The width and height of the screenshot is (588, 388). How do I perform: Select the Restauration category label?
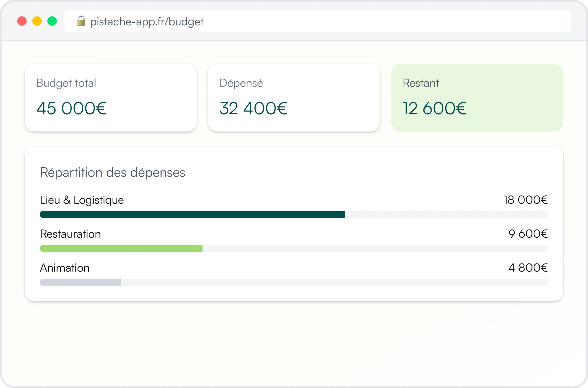(70, 234)
